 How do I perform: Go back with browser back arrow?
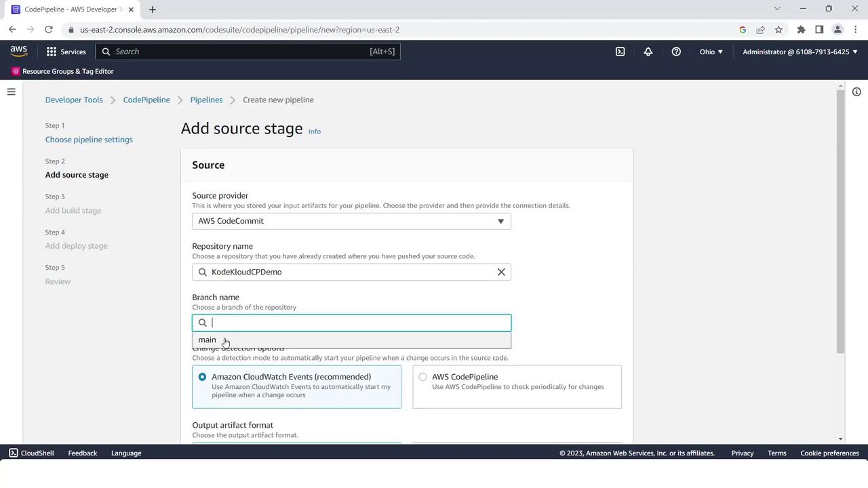pyautogui.click(x=12, y=30)
